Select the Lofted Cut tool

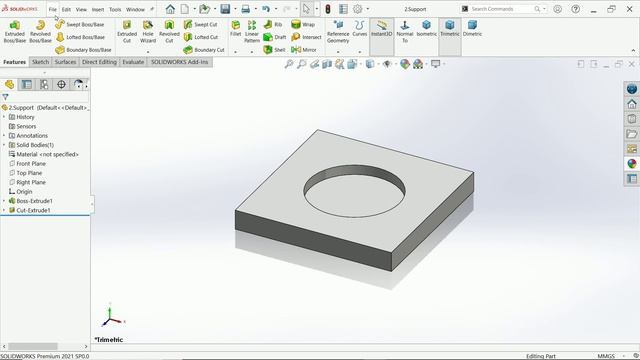[201, 37]
